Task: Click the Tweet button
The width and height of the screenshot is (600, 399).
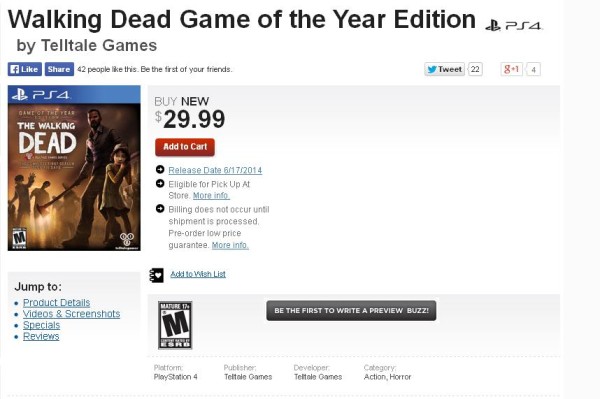Action: tap(444, 69)
